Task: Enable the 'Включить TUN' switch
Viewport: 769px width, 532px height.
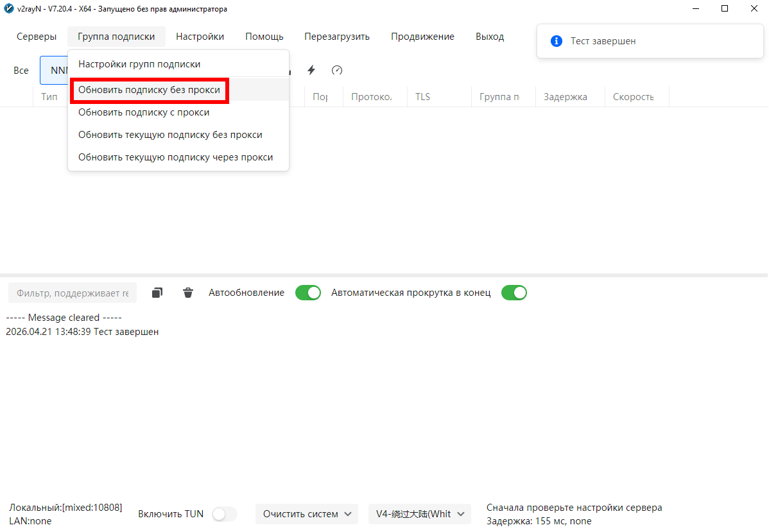Action: click(225, 514)
